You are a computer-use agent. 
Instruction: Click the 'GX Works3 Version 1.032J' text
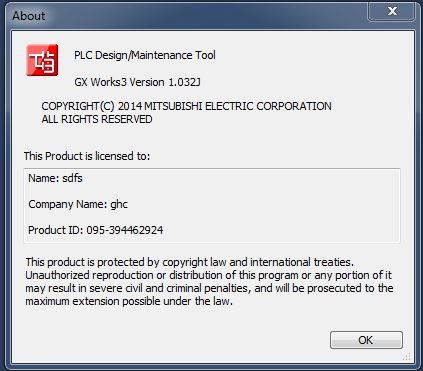[137, 82]
